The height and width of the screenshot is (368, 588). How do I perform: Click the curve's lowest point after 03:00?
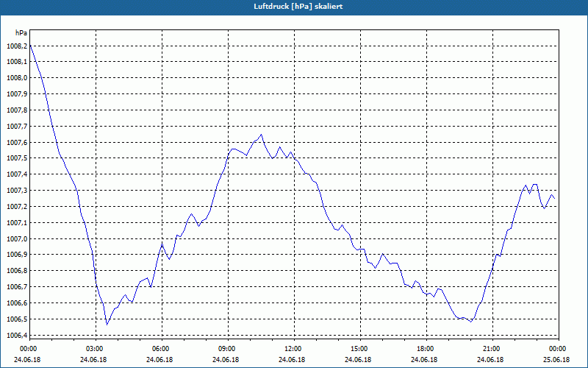tap(107, 325)
